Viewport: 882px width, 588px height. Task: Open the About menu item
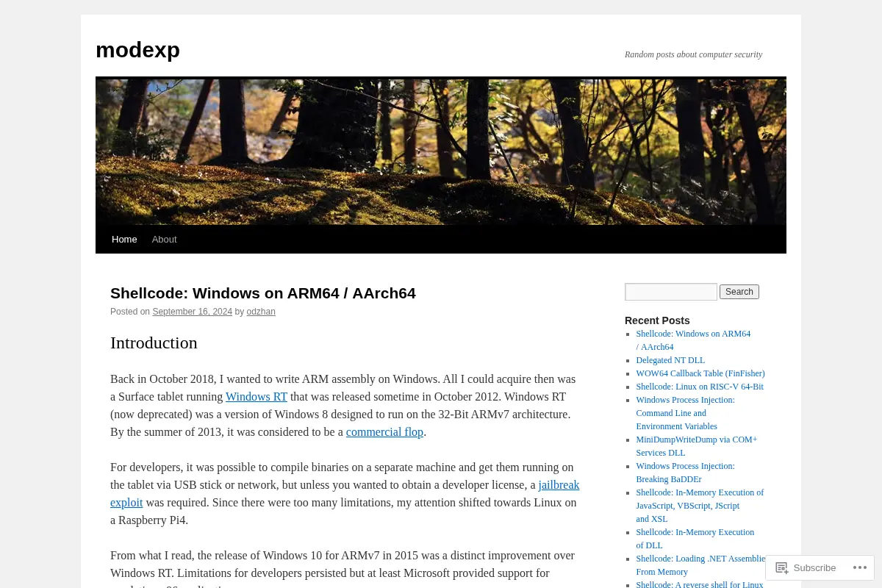(x=164, y=239)
